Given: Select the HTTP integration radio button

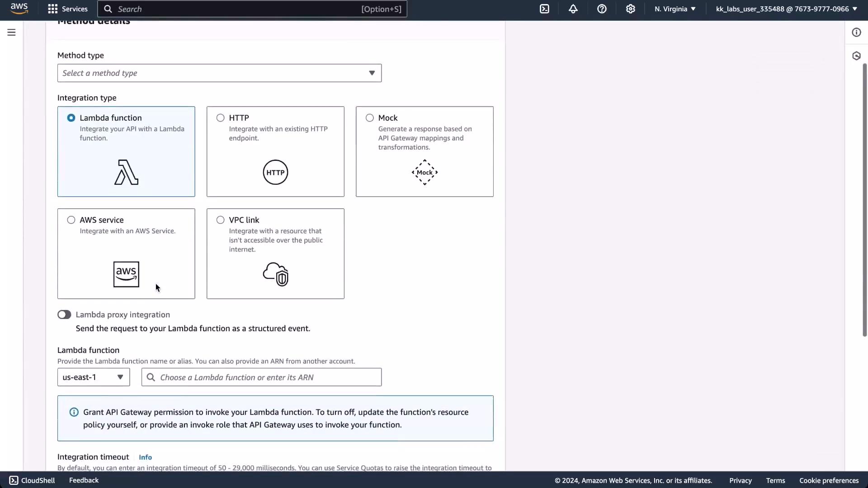Looking at the screenshot, I should (220, 118).
